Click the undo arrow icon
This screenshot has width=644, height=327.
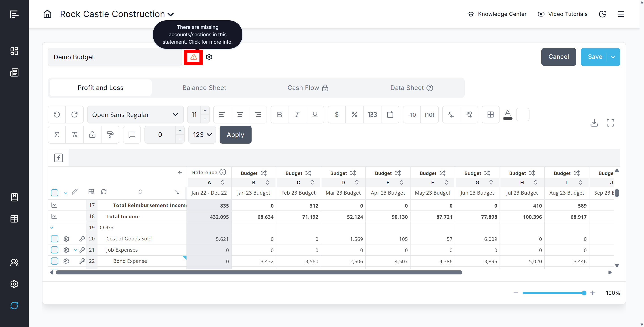[x=57, y=115]
